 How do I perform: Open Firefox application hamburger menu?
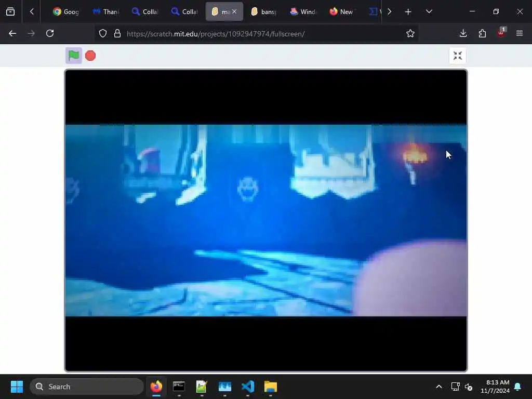520,33
